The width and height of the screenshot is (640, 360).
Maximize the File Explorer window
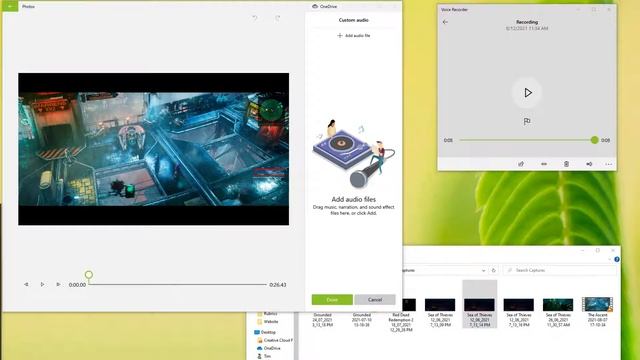pos(598,250)
